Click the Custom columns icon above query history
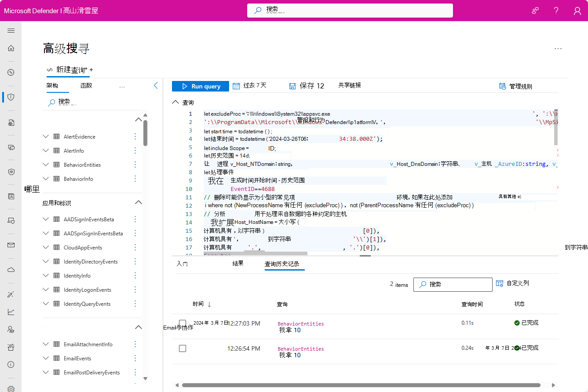The height and width of the screenshot is (392, 588). pos(500,284)
